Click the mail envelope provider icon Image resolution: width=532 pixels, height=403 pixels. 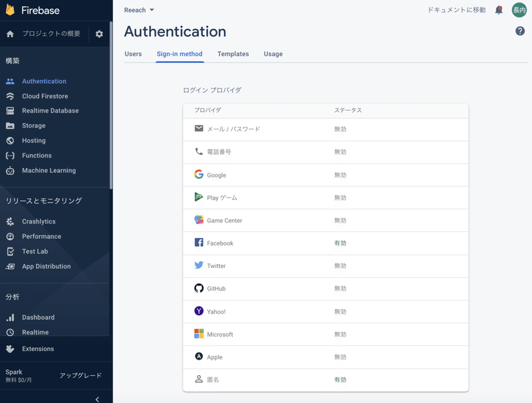point(199,128)
